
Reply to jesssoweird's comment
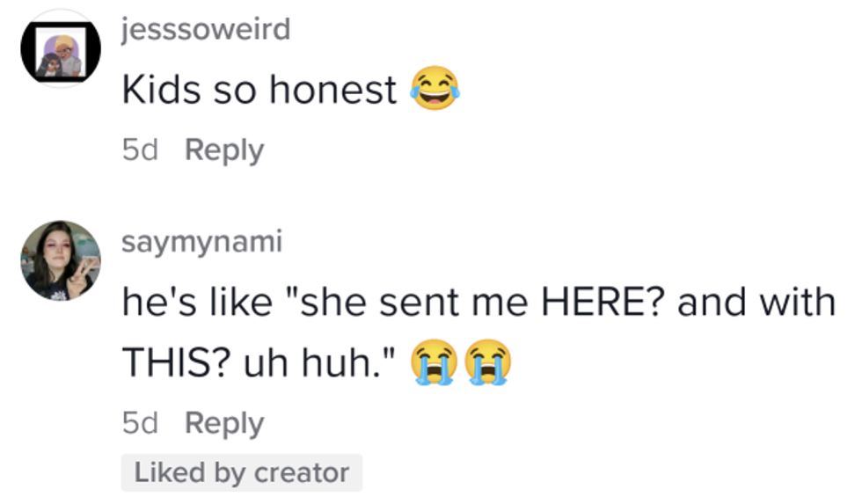point(224,150)
